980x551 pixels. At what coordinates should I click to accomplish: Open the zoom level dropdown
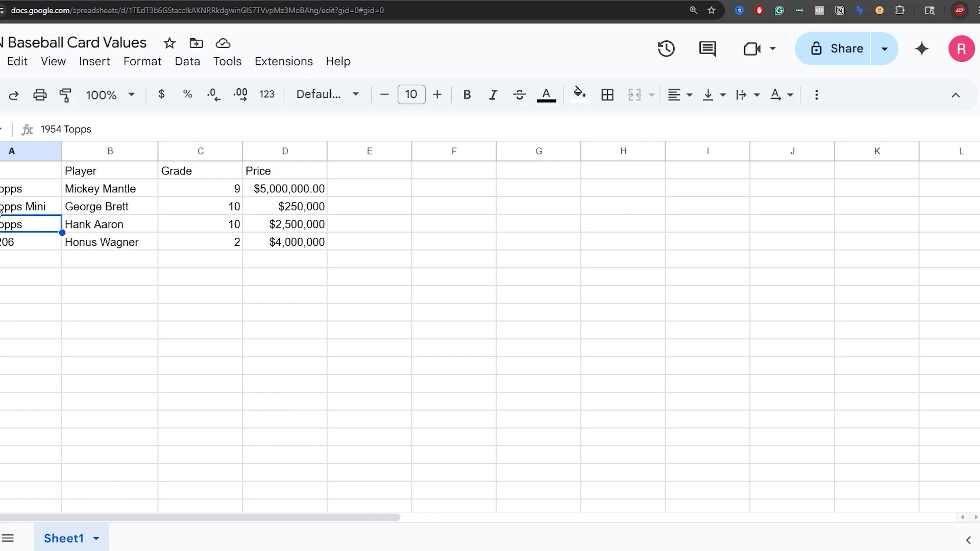click(x=110, y=95)
